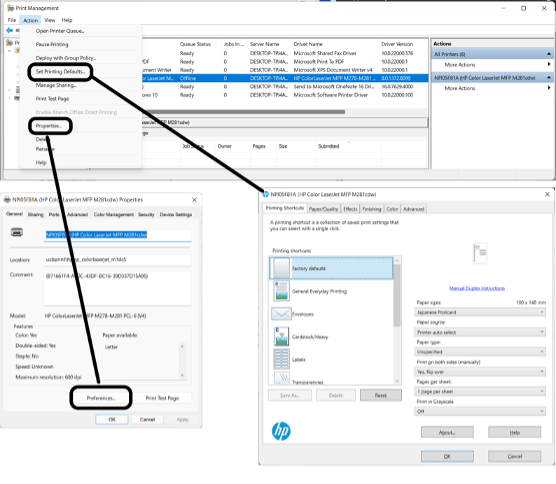Choose Set Printing Defaults menu entry
The width and height of the screenshot is (556, 484).
pos(60,71)
